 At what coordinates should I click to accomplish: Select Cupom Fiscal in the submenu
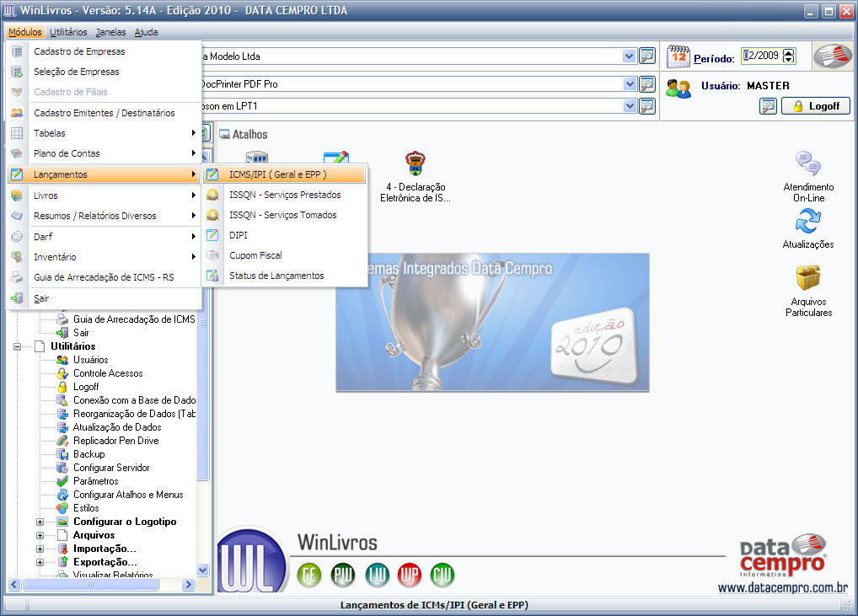coord(285,255)
